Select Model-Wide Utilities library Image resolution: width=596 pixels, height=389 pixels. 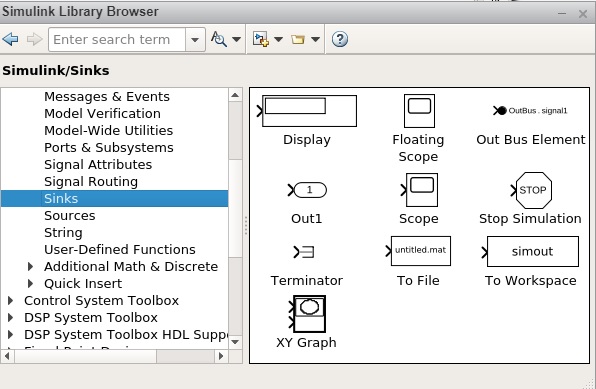pyautogui.click(x=108, y=130)
